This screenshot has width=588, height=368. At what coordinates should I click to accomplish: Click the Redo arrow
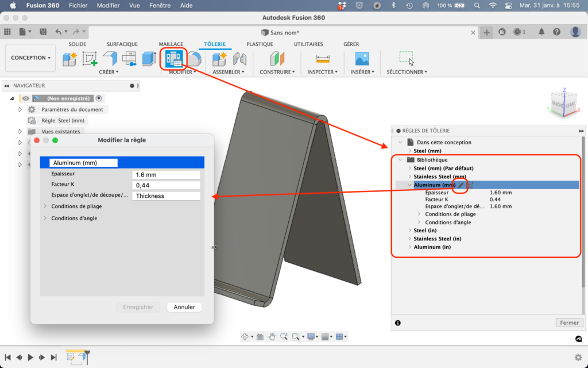(76, 32)
